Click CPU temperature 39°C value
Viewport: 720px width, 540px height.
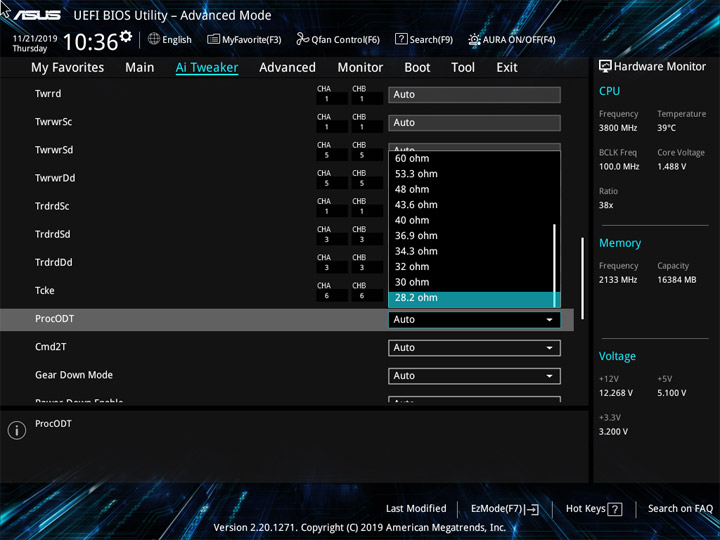(666, 128)
